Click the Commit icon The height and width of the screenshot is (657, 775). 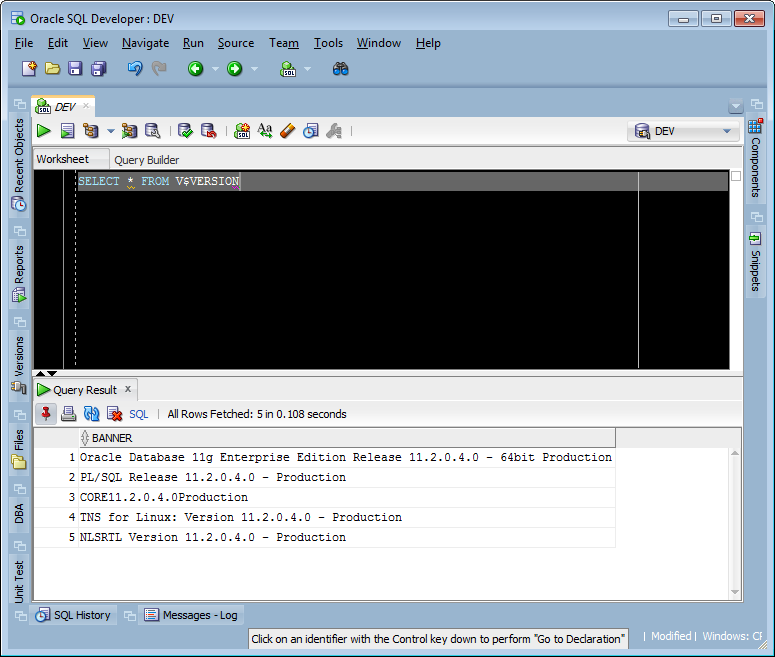185,131
